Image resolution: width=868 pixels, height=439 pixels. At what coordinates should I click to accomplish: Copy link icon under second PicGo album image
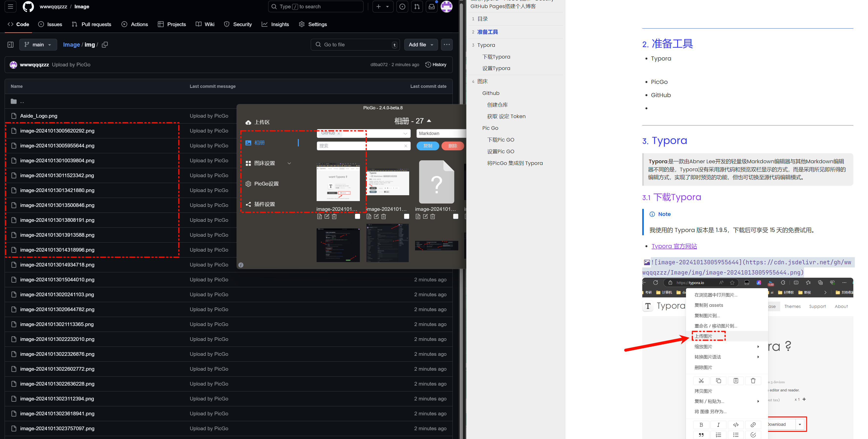click(x=369, y=216)
